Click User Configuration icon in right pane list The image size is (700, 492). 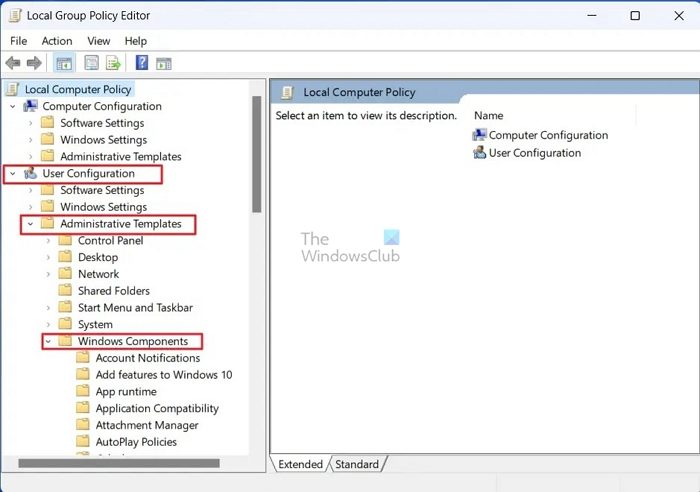point(479,153)
